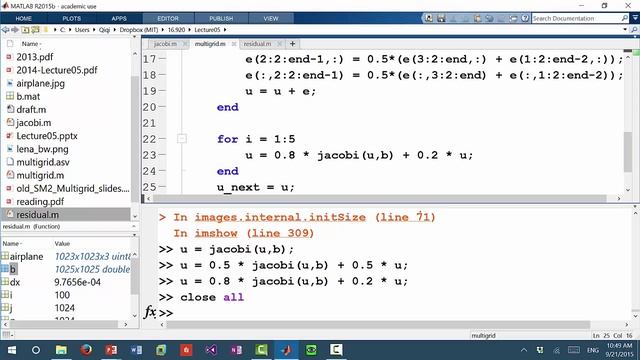
Task: Open the address bar history dropdown arrow
Action: coord(625,30)
